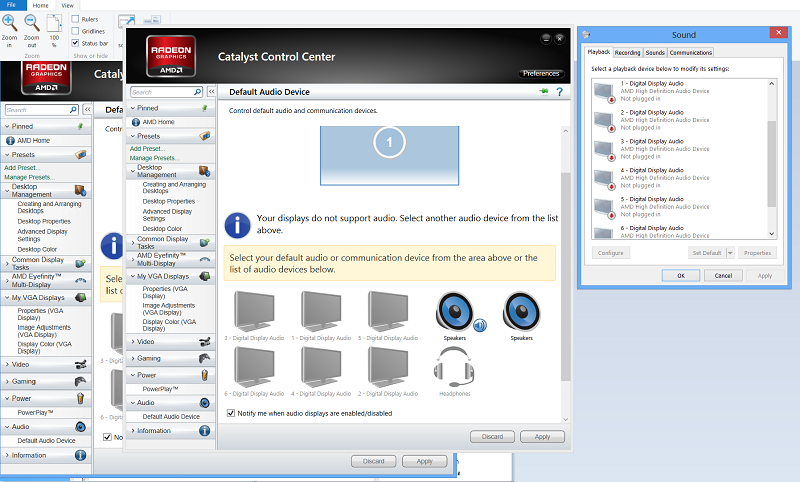
Task: Expand AMD Eyefinity Multi-Display in front window
Action: click(133, 259)
